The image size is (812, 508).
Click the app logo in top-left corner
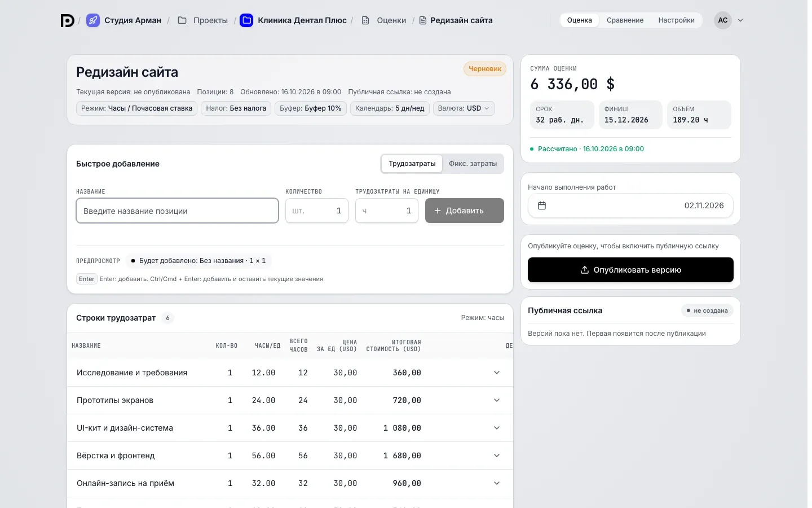tap(68, 20)
